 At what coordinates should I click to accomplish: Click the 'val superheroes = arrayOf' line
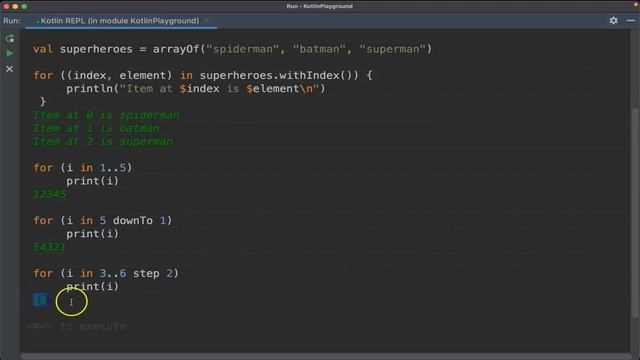tap(232, 49)
